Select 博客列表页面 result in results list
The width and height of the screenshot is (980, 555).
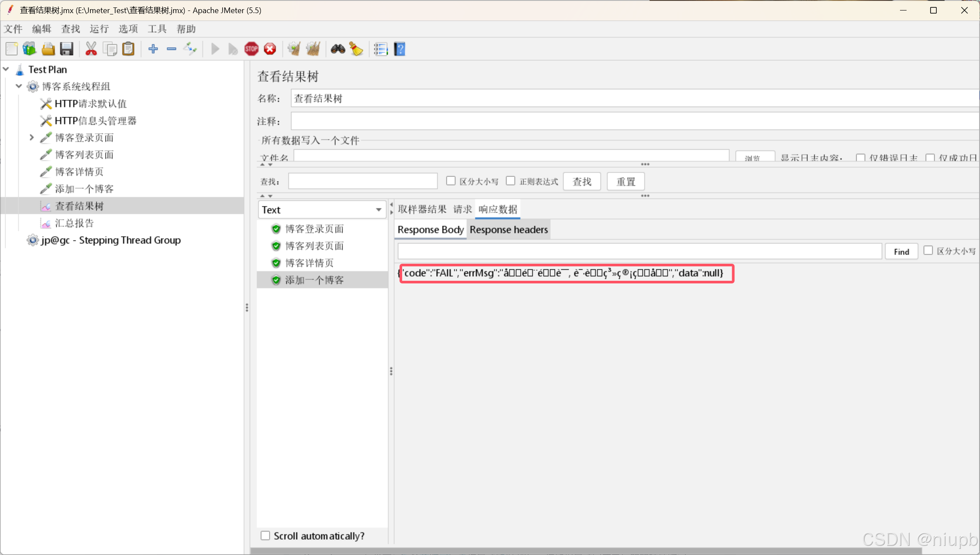[314, 246]
